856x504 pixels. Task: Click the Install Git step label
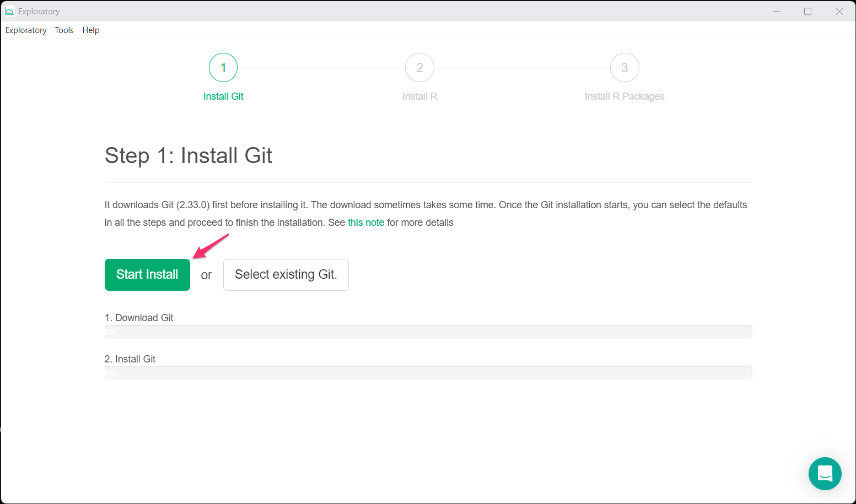[223, 96]
